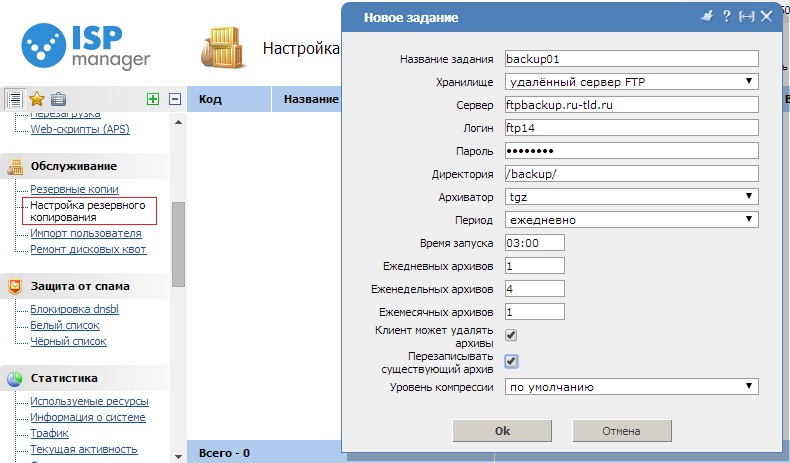
Task: Open Резервные копии in the sidebar
Action: [x=75, y=189]
